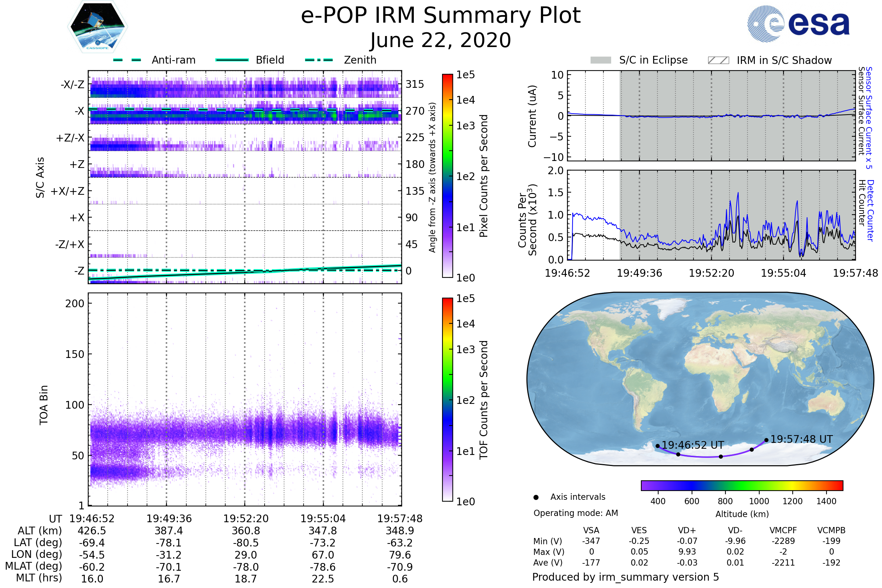
Task: Click the Anti-ram dashed line legend marker
Action: (x=127, y=60)
